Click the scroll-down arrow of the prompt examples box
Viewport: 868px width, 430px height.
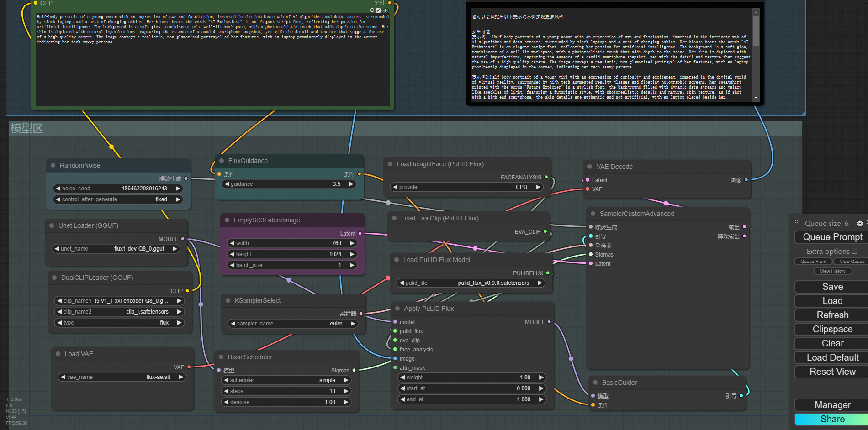(x=756, y=98)
